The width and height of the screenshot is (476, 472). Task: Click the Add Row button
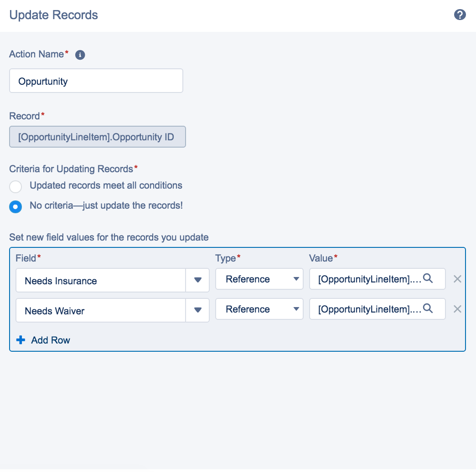coord(43,340)
